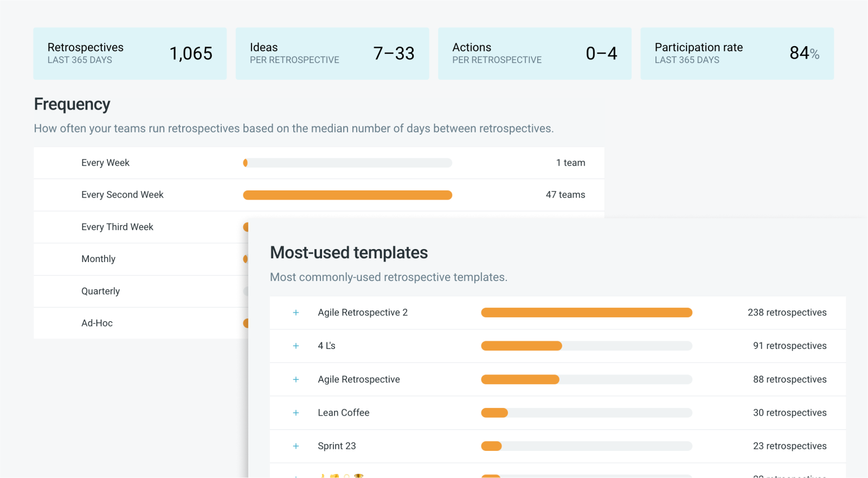Viewport: 868px width, 478px height.
Task: Select the 'Every Second Week' frequency label
Action: 123,195
